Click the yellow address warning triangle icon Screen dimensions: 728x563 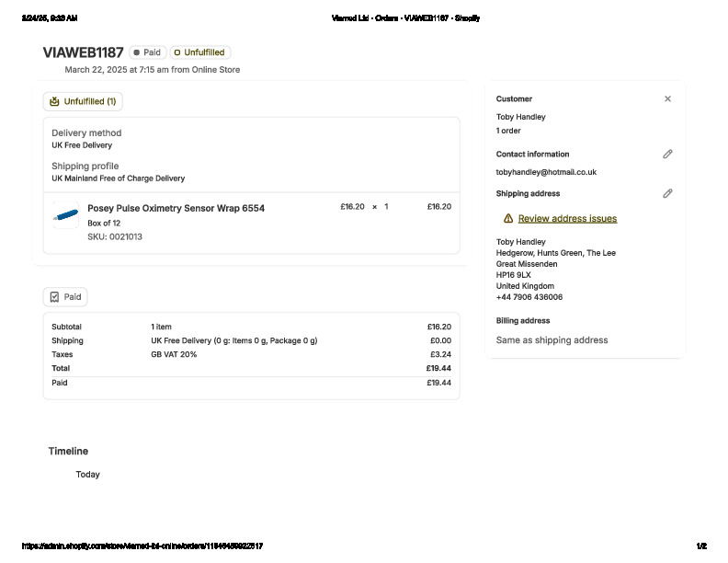coord(508,219)
